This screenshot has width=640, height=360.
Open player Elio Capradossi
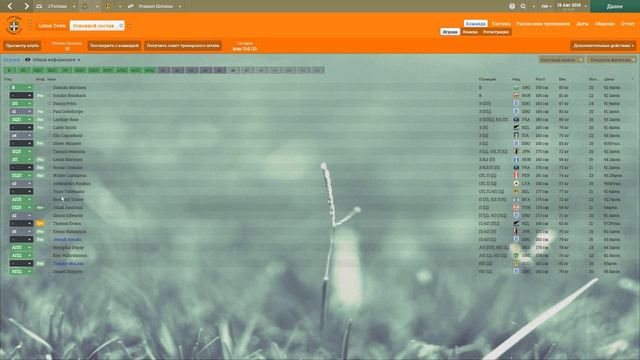coord(68,136)
